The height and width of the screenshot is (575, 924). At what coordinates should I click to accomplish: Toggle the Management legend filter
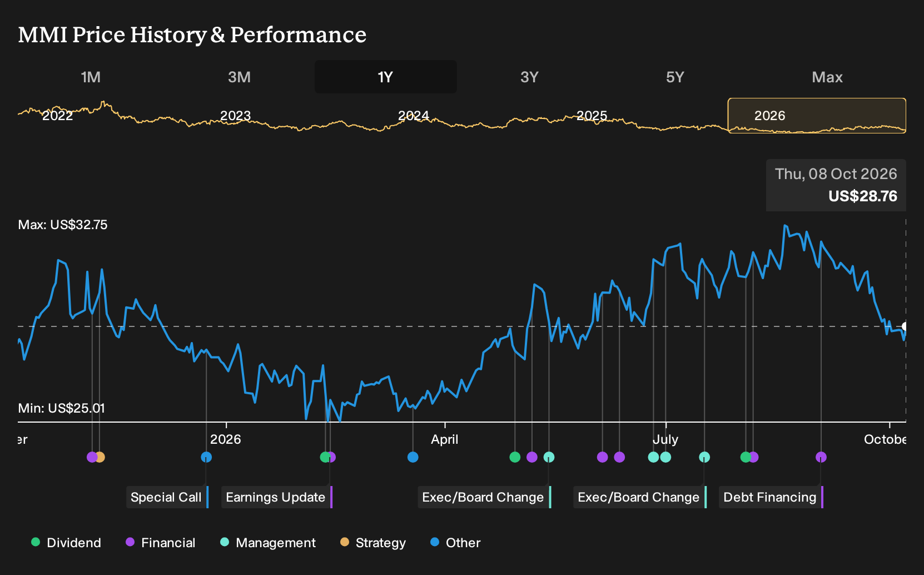pyautogui.click(x=268, y=543)
